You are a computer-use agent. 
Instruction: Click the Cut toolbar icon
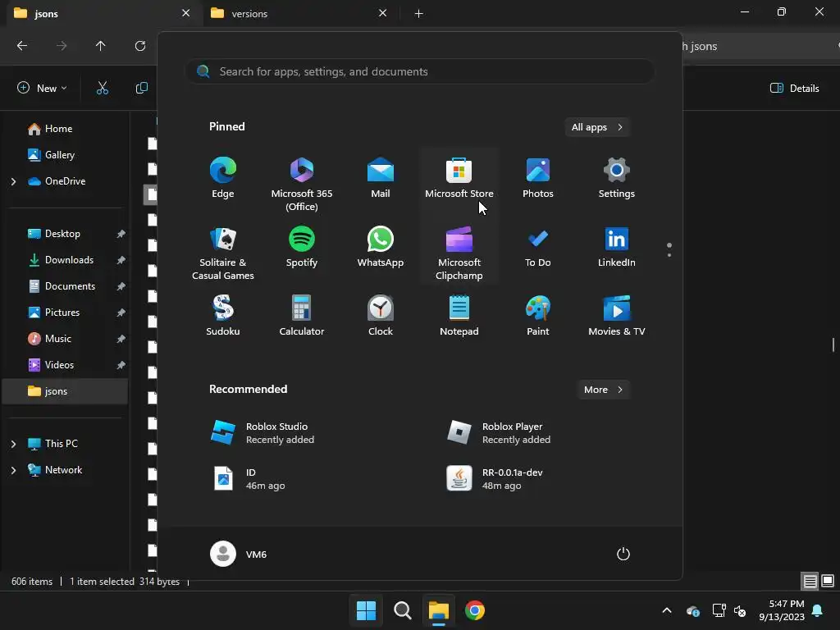pyautogui.click(x=103, y=88)
